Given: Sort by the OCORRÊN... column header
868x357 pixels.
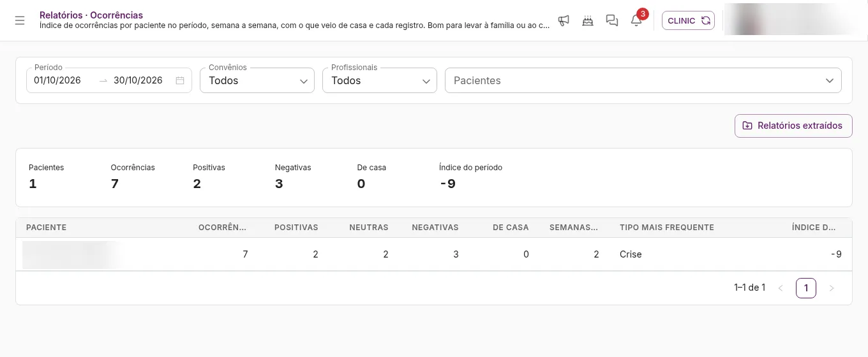Looking at the screenshot, I should tap(222, 228).
